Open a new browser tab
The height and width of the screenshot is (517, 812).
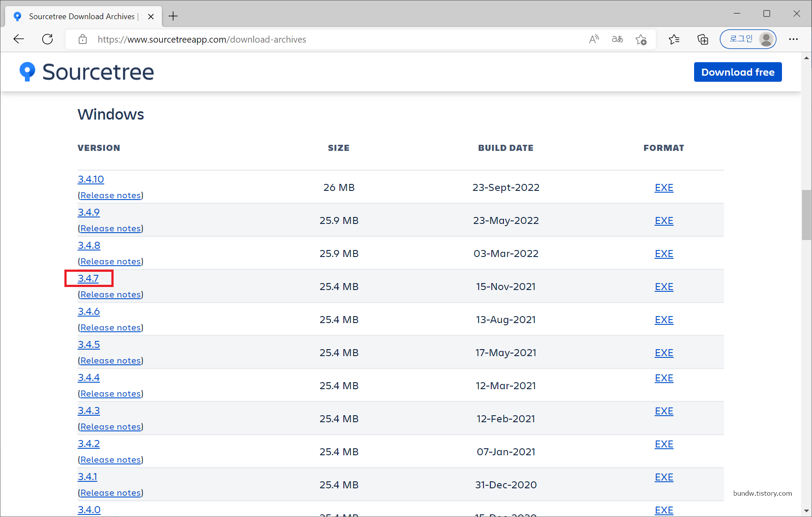pos(173,17)
